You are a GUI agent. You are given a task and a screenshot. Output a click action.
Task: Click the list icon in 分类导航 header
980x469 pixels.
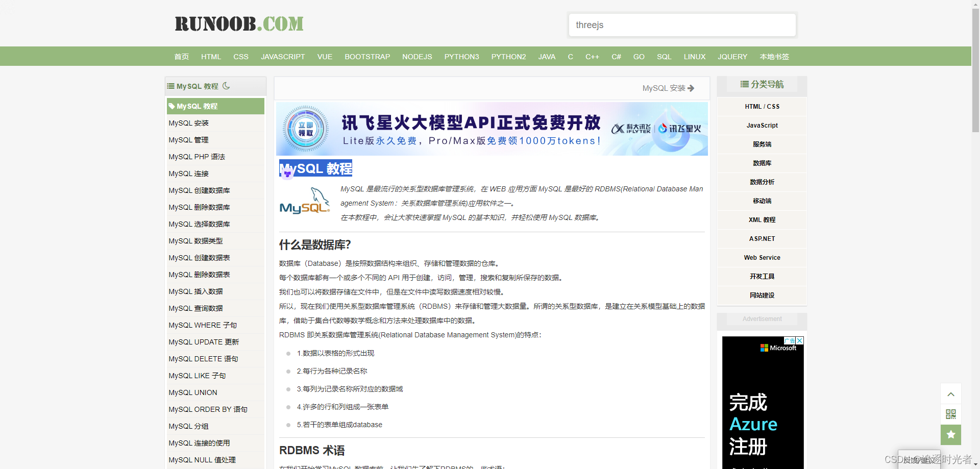(x=744, y=84)
